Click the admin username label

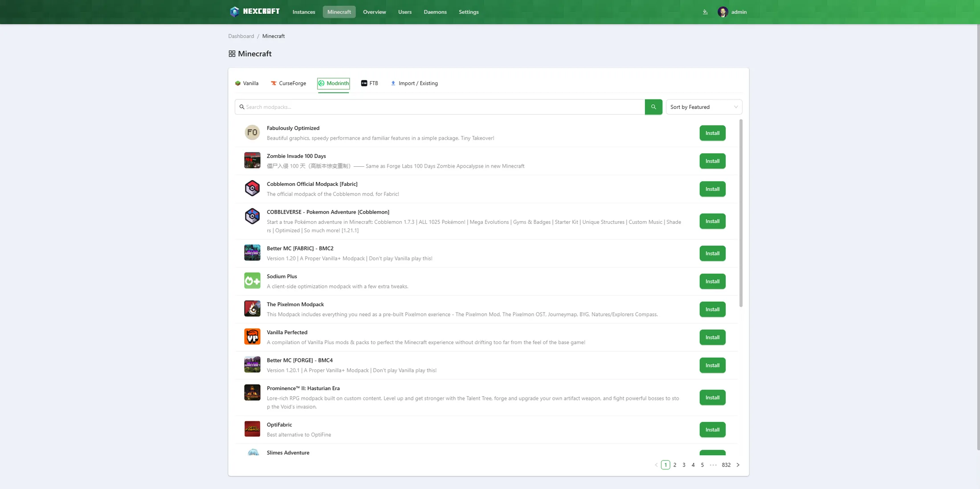click(x=739, y=12)
